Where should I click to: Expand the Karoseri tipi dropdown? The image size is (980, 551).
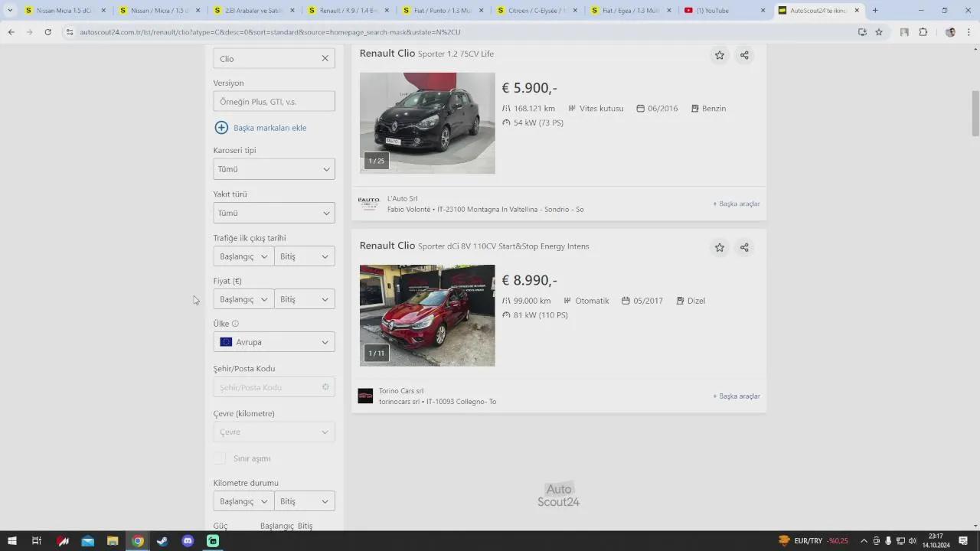tap(273, 169)
